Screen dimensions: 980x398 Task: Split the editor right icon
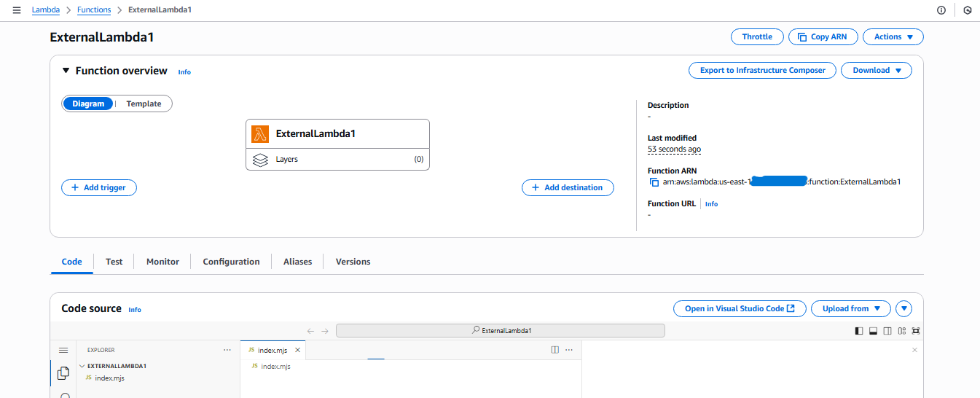[555, 350]
